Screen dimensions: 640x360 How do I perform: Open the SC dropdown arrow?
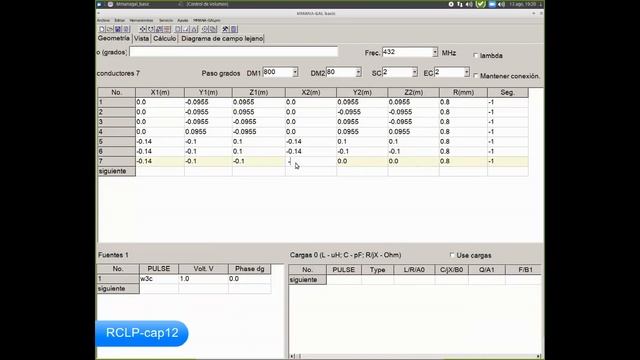(414, 72)
